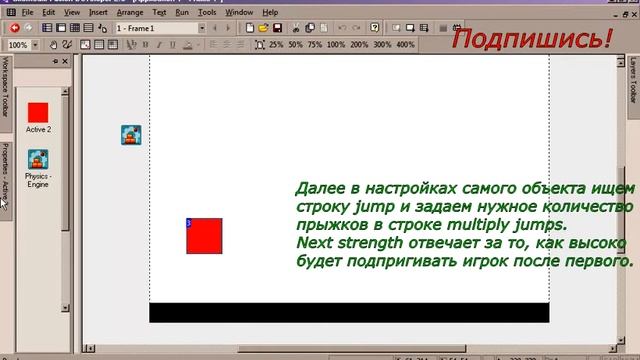The height and width of the screenshot is (360, 640).
Task: Open an existing application file
Action: 263,28
